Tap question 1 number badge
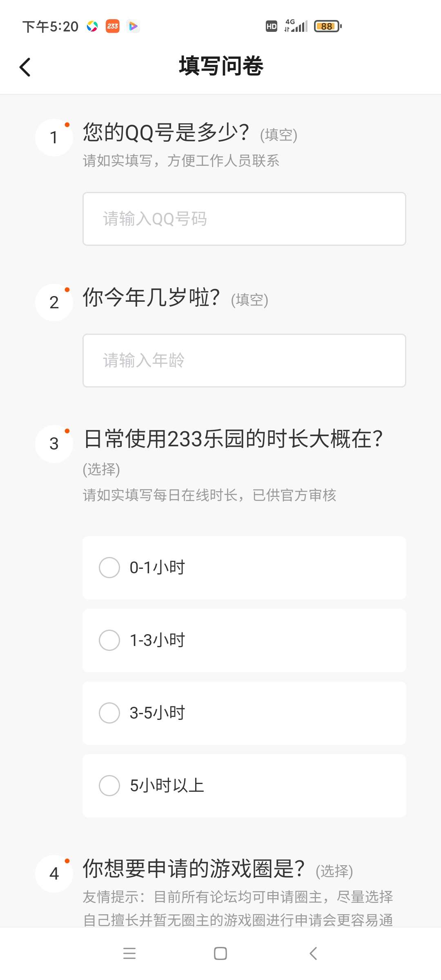 (x=54, y=138)
